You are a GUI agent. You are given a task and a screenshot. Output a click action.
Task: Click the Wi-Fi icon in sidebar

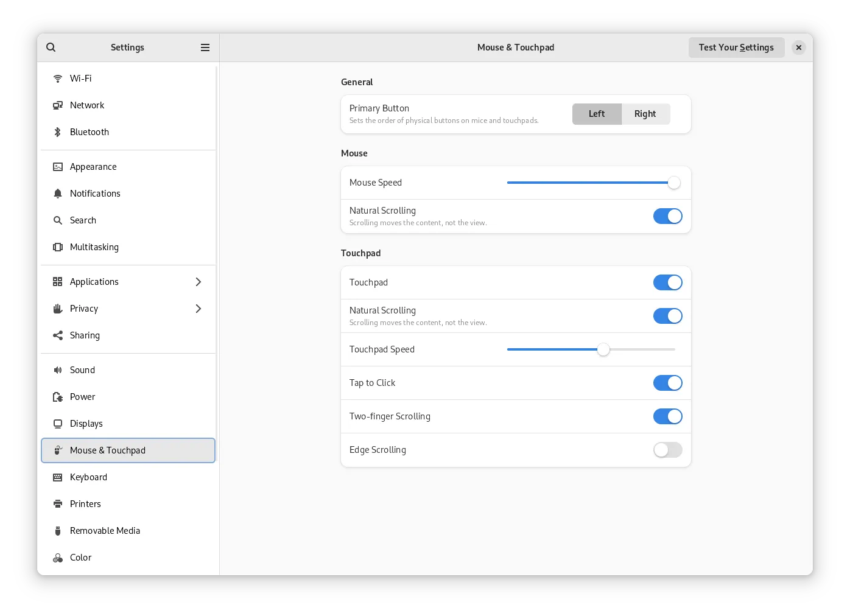58,79
